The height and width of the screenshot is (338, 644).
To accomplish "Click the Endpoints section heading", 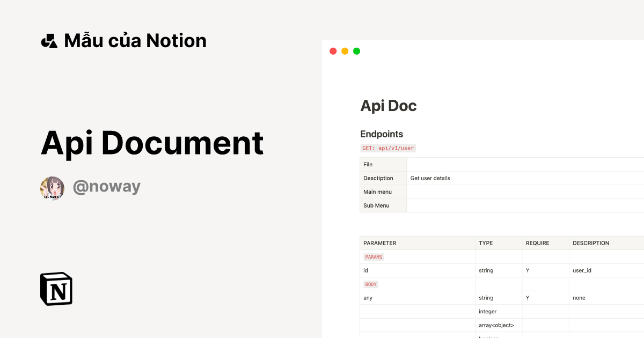I will (x=382, y=134).
